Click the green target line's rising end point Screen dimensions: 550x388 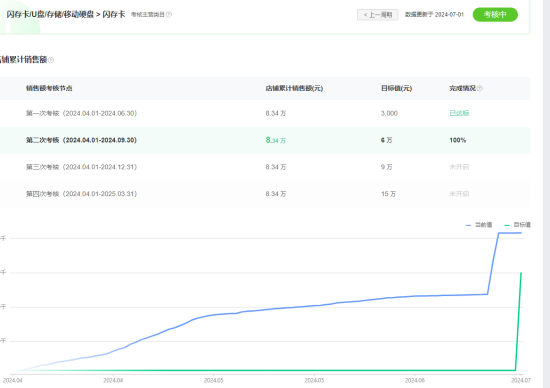tap(521, 273)
